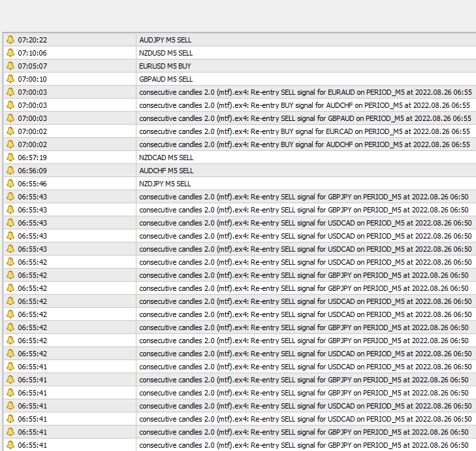Screen dimensions: 476x451
Task: Click the bell icon beside 06:56:09 AUDCHF alert
Action: tap(10, 171)
